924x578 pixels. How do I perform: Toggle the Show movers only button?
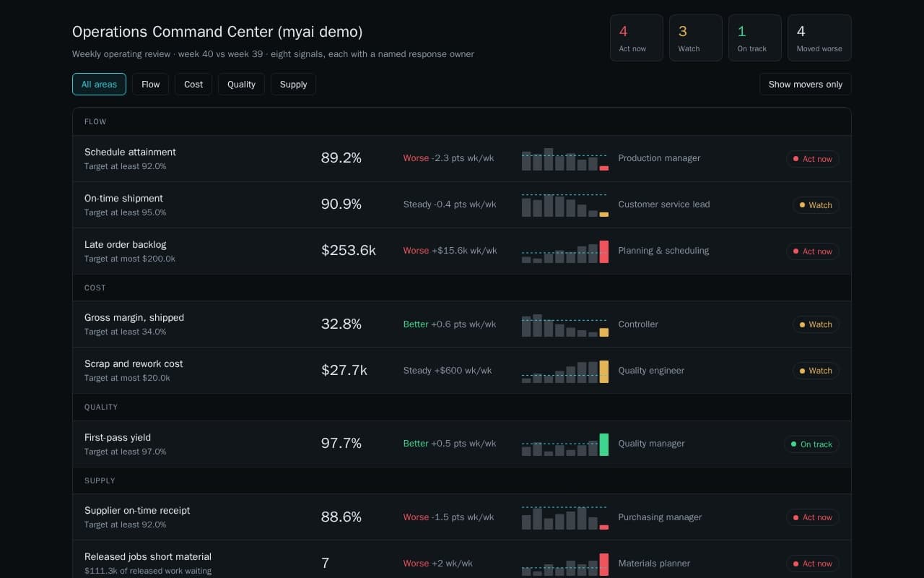[x=805, y=84]
